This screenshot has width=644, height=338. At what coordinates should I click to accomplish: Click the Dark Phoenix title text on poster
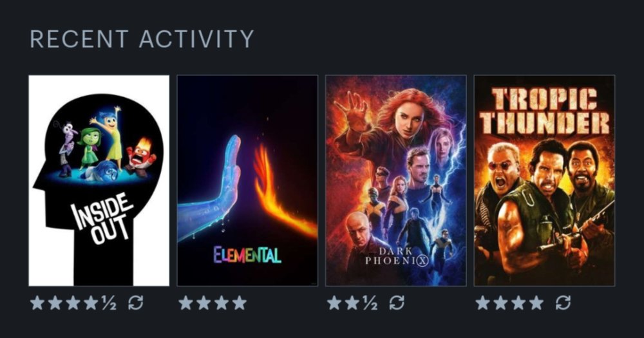[x=397, y=256]
